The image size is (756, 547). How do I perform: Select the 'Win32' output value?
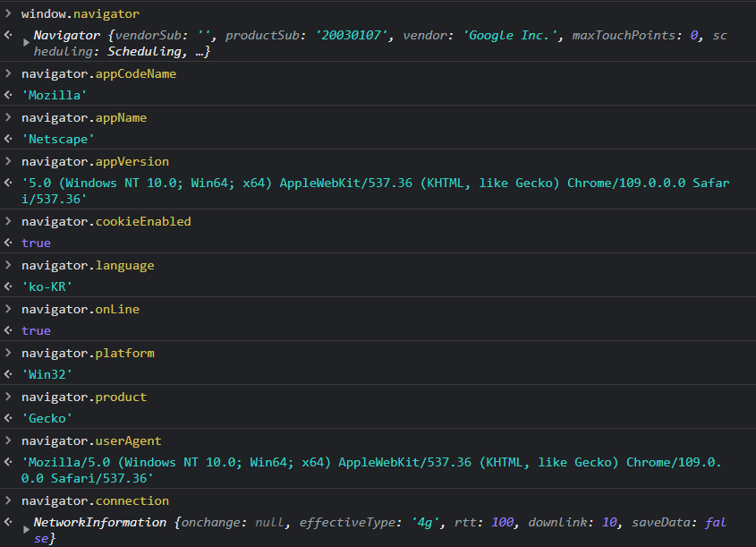47,374
